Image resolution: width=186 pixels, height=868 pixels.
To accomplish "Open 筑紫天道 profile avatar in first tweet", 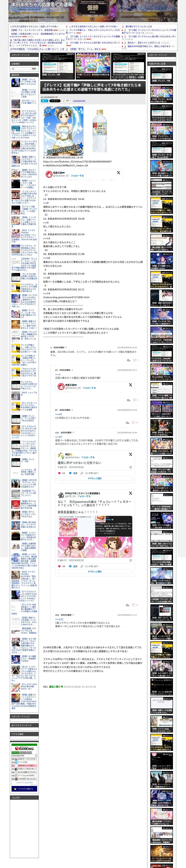I will [x=49, y=174].
